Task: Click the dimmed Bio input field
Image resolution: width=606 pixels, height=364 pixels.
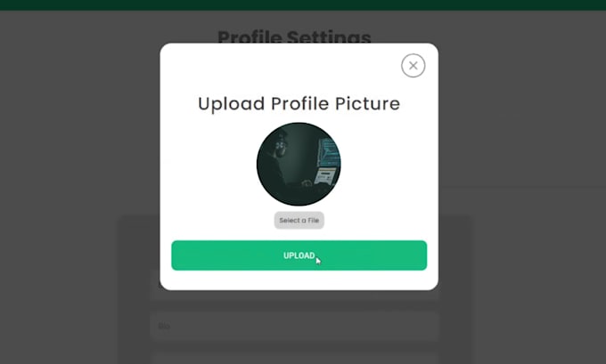Action: click(295, 326)
